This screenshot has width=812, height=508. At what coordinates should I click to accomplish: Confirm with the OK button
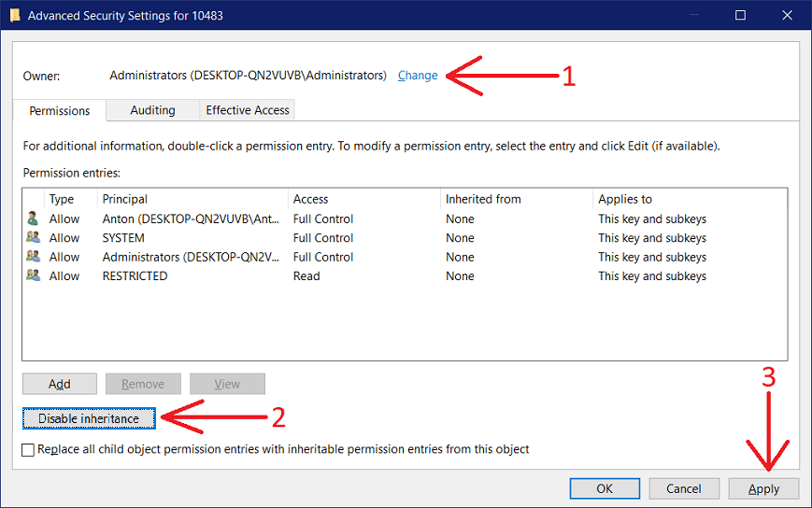tap(605, 489)
